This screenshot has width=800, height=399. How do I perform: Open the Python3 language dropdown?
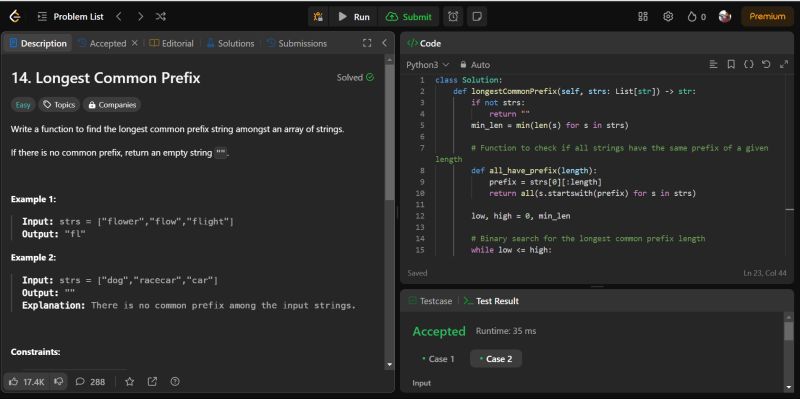click(428, 65)
